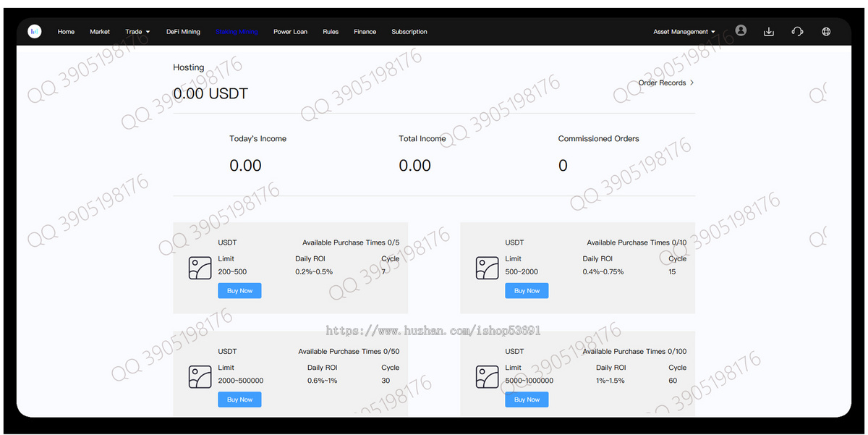Click the site logo icon

pos(35,31)
